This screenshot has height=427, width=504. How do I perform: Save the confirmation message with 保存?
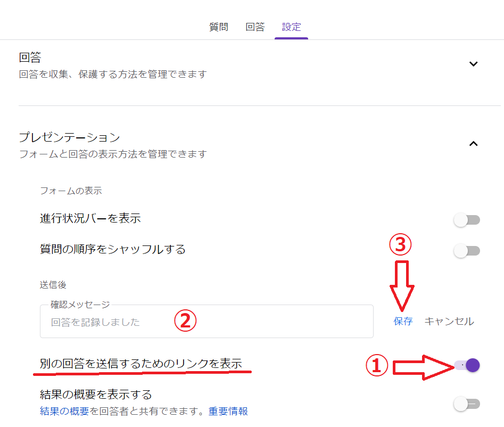tap(403, 321)
